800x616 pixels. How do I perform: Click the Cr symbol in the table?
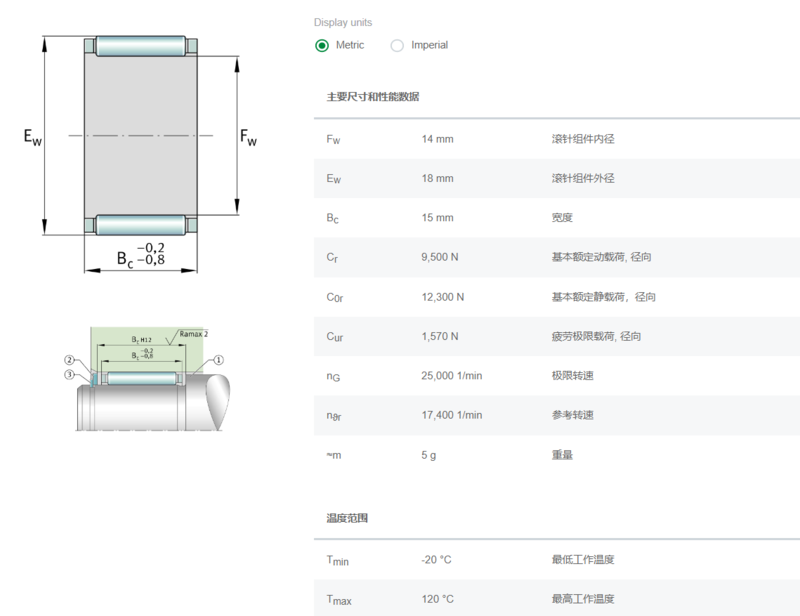point(332,258)
